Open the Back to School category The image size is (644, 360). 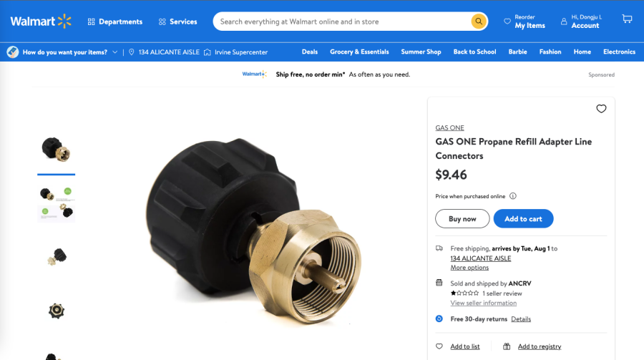click(x=475, y=52)
